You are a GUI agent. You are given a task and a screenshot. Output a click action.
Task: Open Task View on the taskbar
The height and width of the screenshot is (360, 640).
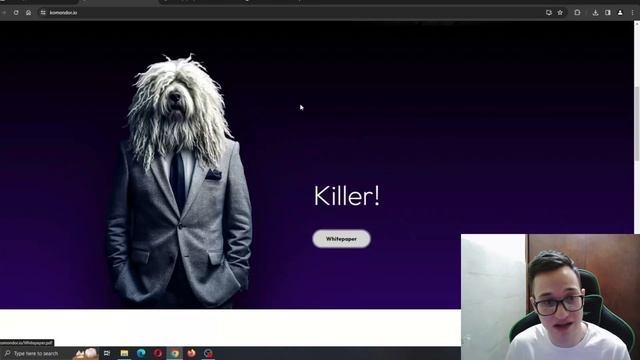107,353
